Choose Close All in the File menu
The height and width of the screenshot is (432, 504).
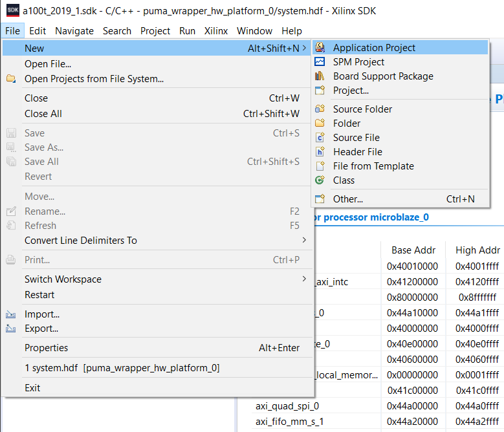coord(157,113)
